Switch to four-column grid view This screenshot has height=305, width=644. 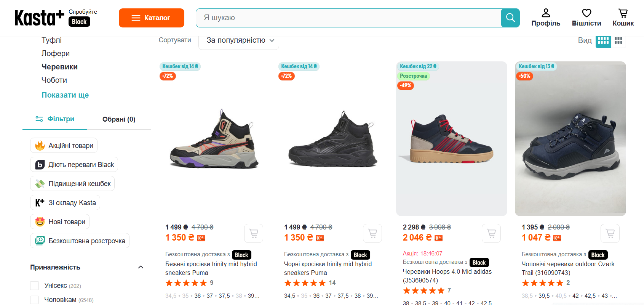click(603, 40)
